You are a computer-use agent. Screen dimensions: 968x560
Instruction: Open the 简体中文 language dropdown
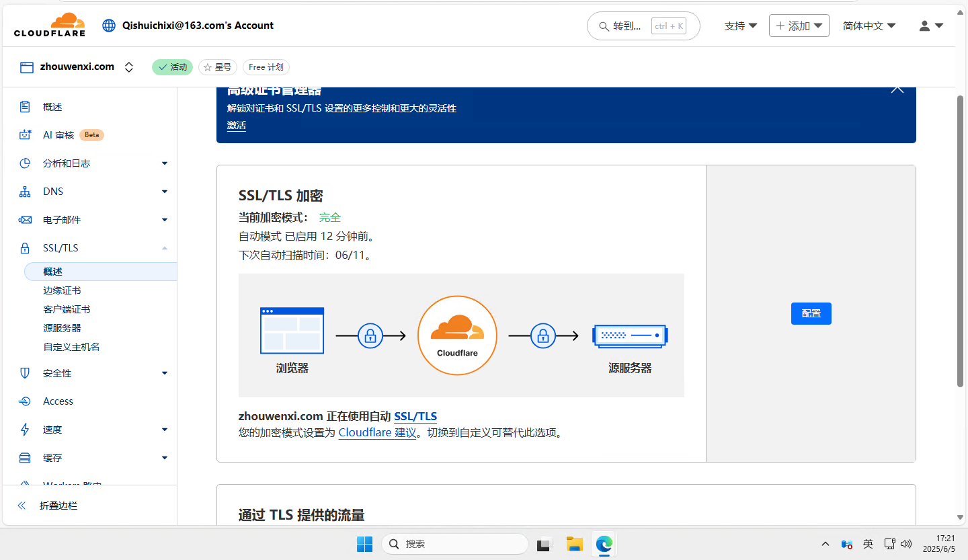tap(869, 26)
